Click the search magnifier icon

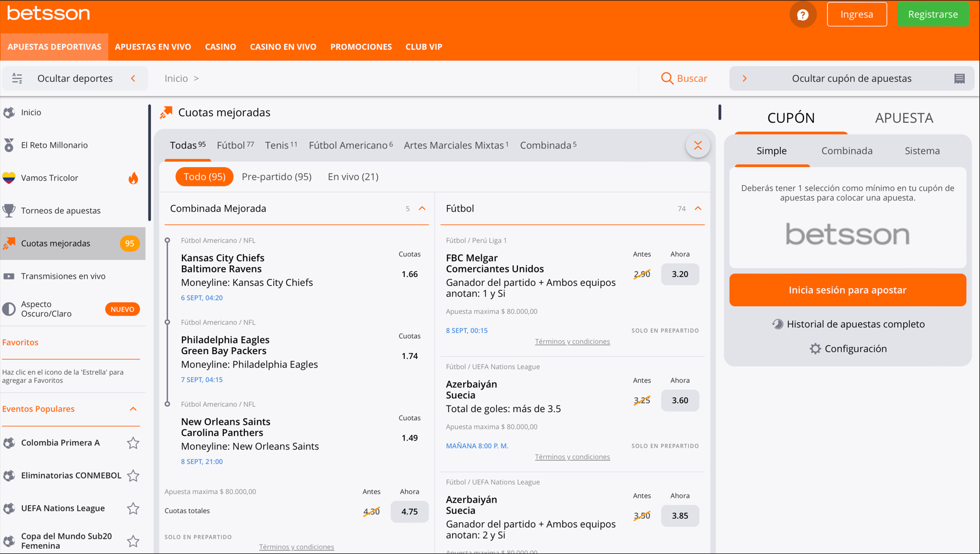667,78
